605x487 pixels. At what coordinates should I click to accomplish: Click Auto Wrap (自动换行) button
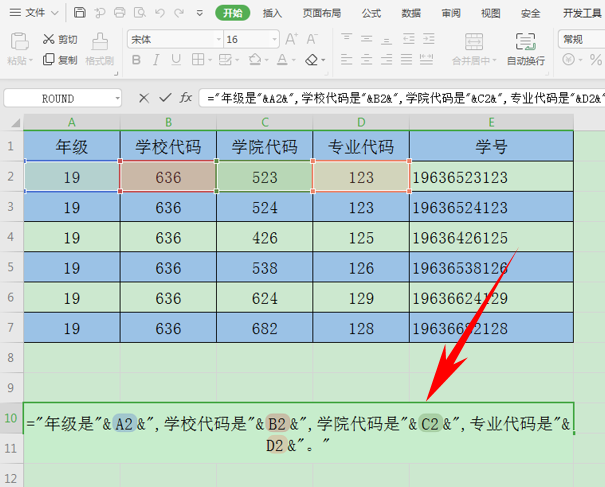coord(526,49)
